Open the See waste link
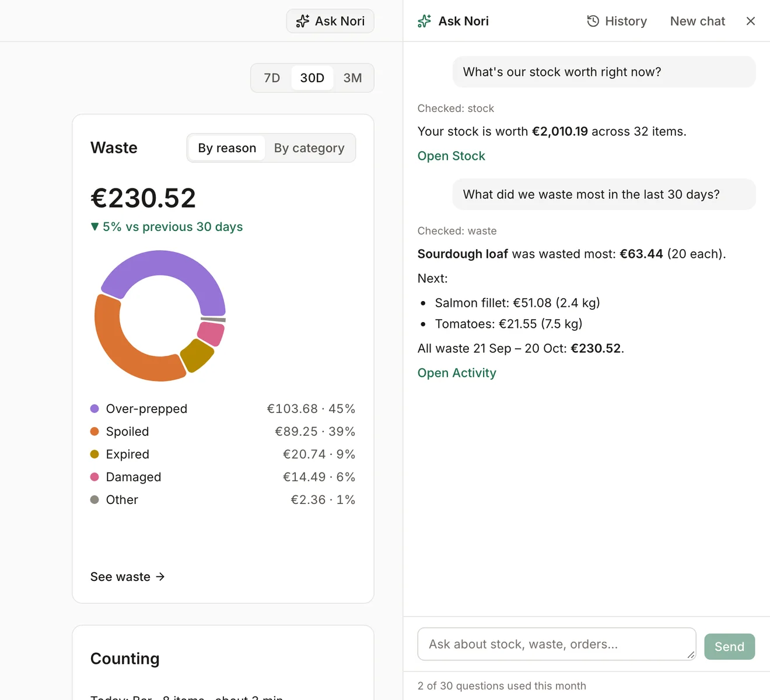Image resolution: width=770 pixels, height=700 pixels. (x=128, y=576)
